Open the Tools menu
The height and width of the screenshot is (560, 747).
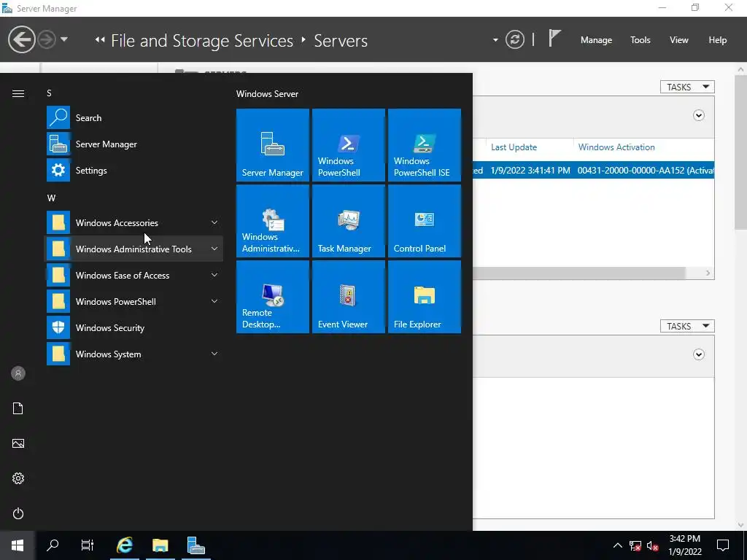coord(640,40)
